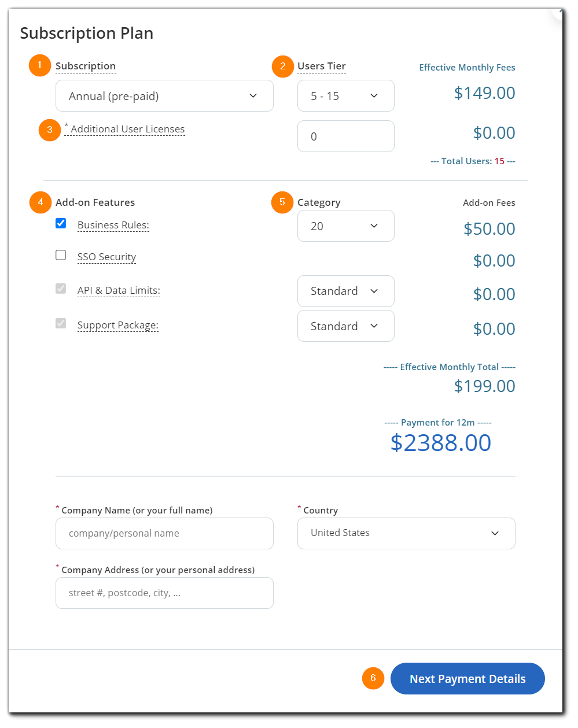The image size is (578, 728).
Task: Click the Next Payment Details button
Action: point(467,679)
